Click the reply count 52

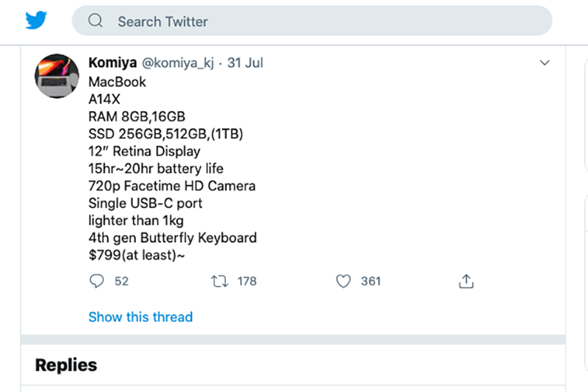(121, 281)
